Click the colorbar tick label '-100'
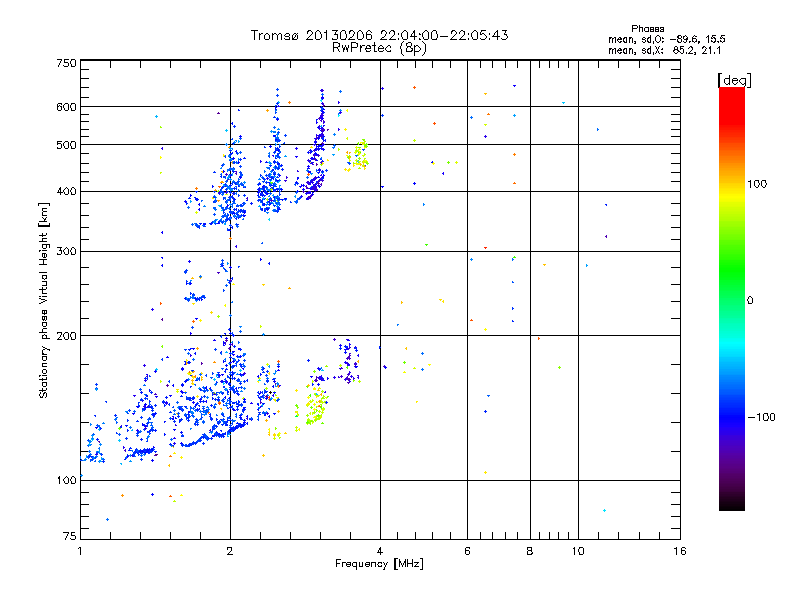Viewport: 800px width, 600px height. (761, 417)
